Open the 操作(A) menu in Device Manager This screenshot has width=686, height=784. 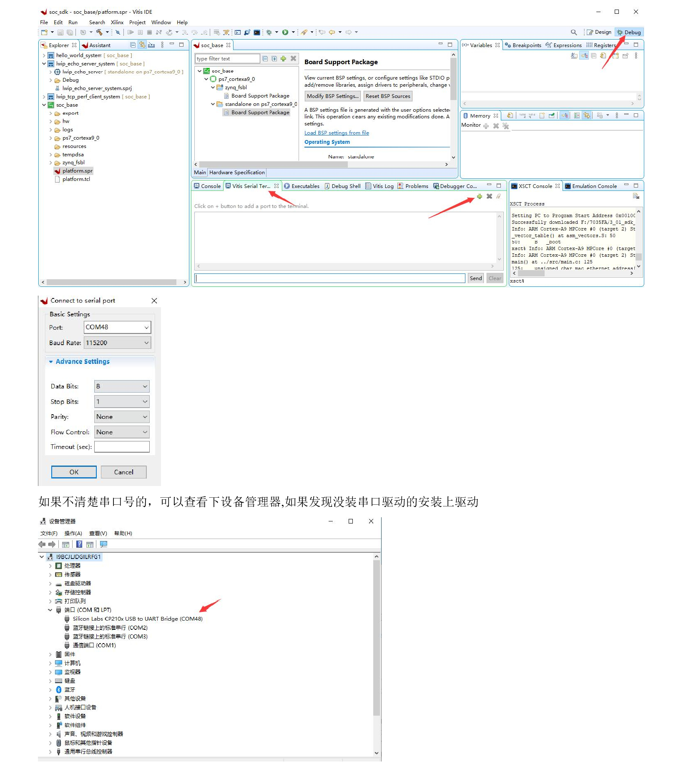click(73, 534)
